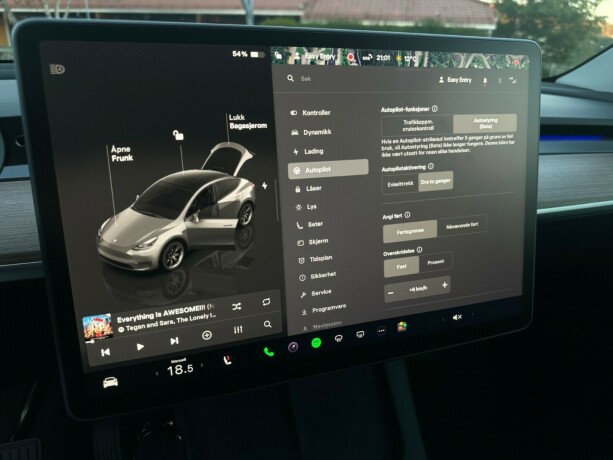The image size is (613, 460).
Task: Select Fast overskridelse option
Action: (401, 267)
